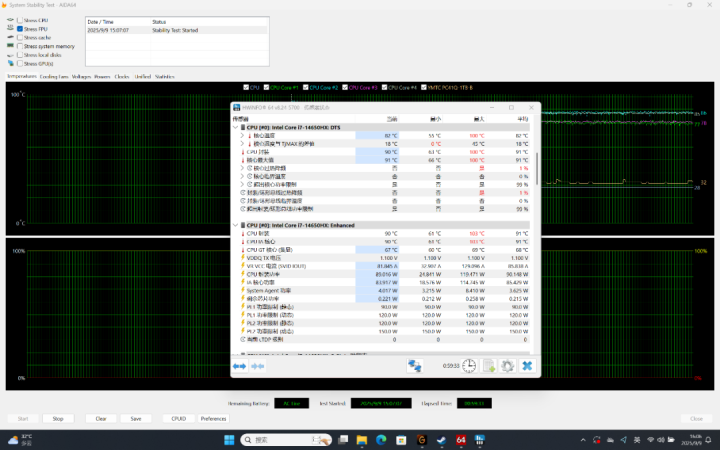The image size is (720, 450).
Task: Toggle CPU Core #4 graph checkbox
Action: [x=384, y=87]
